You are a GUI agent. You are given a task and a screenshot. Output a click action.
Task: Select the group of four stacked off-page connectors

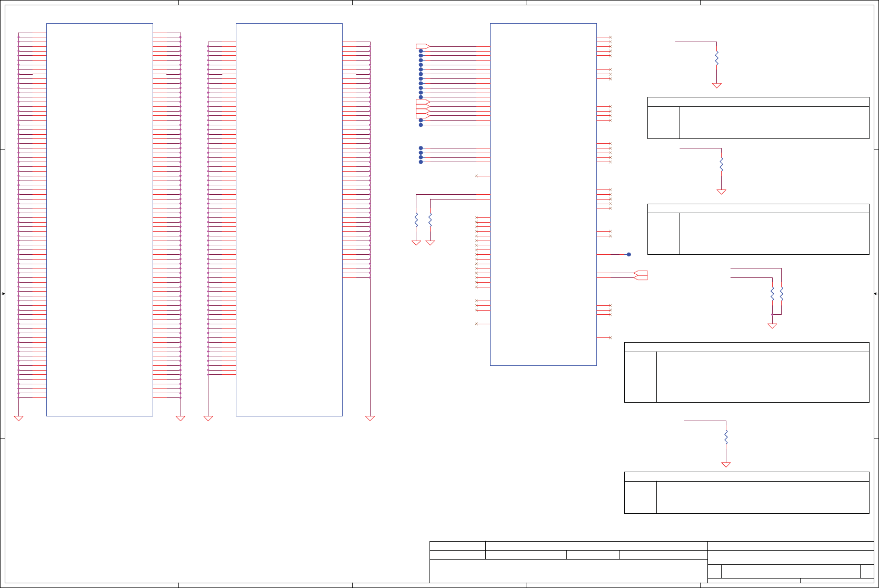click(x=423, y=109)
